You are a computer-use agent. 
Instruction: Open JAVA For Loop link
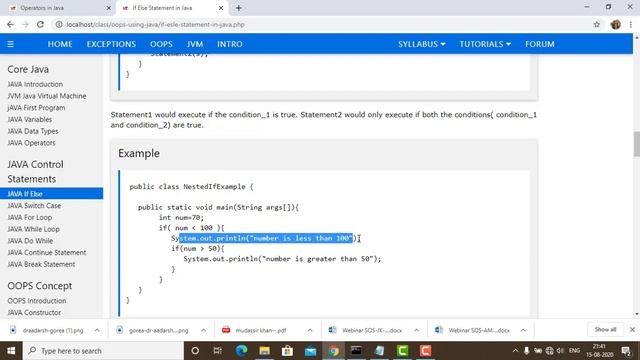pyautogui.click(x=29, y=217)
